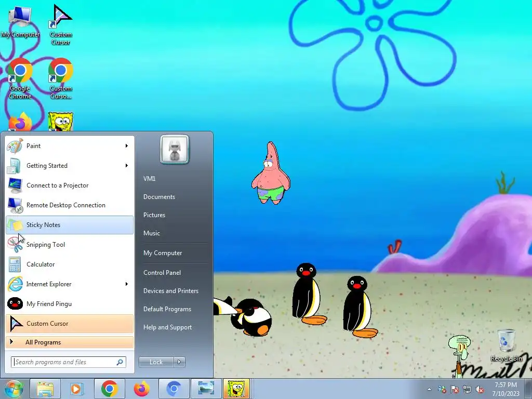Image resolution: width=532 pixels, height=399 pixels.
Task: Select My Computer desktop icon
Action: (20, 22)
